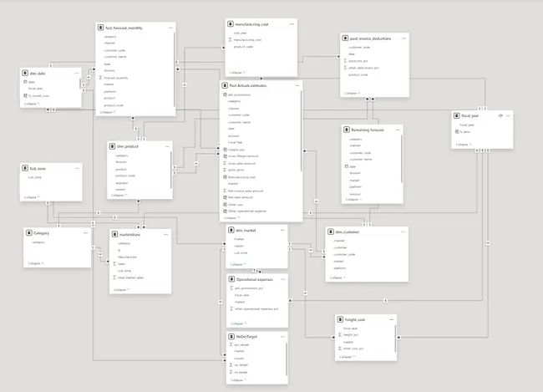
Task: Collapse the manufacturing_cost table card
Action: click(x=237, y=73)
